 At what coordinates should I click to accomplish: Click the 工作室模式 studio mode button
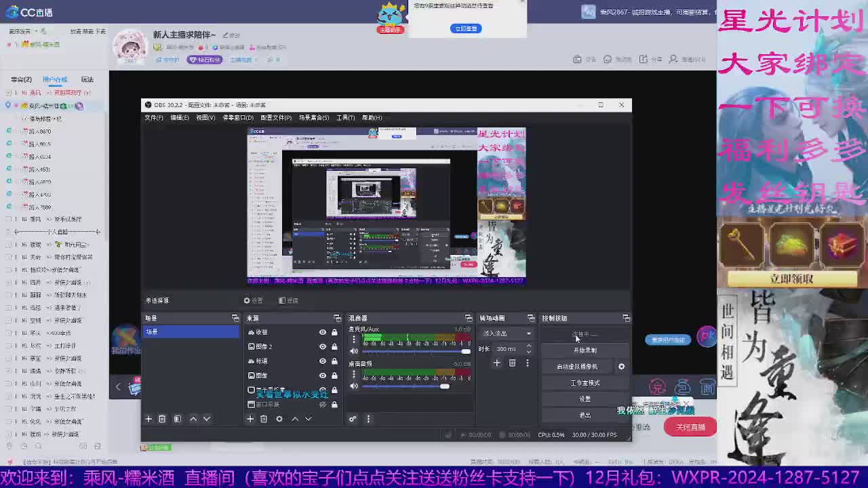point(585,383)
